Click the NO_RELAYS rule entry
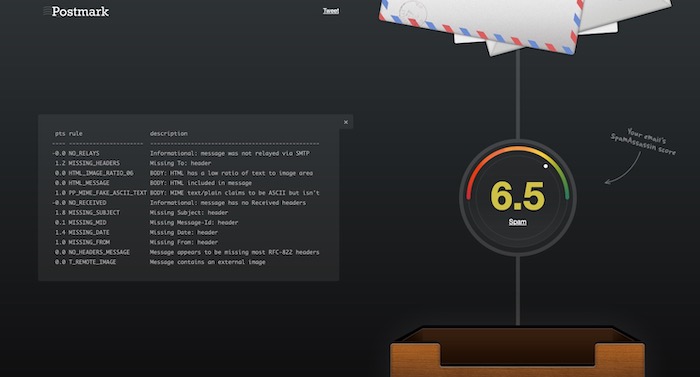 84,153
